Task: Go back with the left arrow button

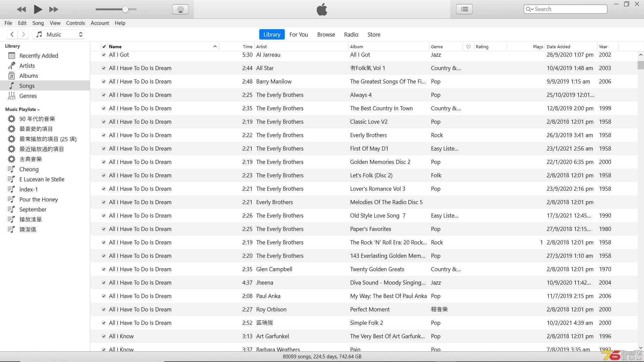Action: 12,34
